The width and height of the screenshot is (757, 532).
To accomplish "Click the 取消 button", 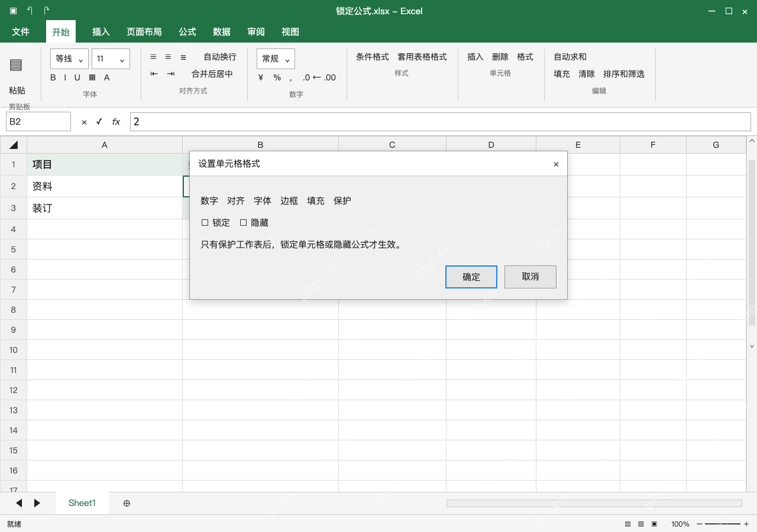I will 530,277.
